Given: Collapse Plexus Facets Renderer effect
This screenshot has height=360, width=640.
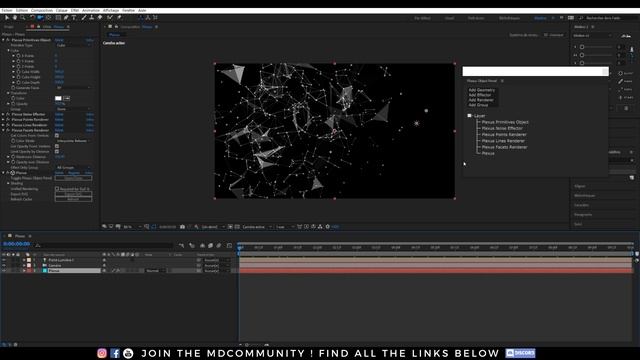Looking at the screenshot, I should pyautogui.click(x=3, y=130).
